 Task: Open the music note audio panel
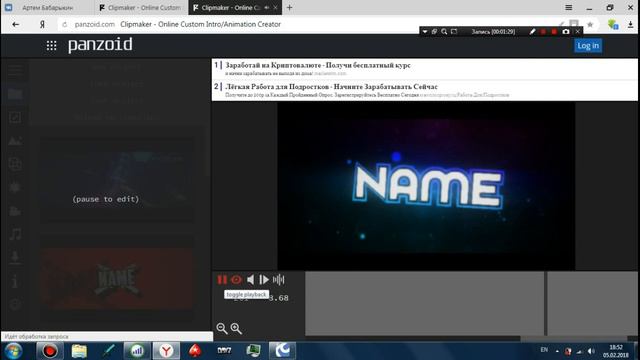pyautogui.click(x=15, y=234)
